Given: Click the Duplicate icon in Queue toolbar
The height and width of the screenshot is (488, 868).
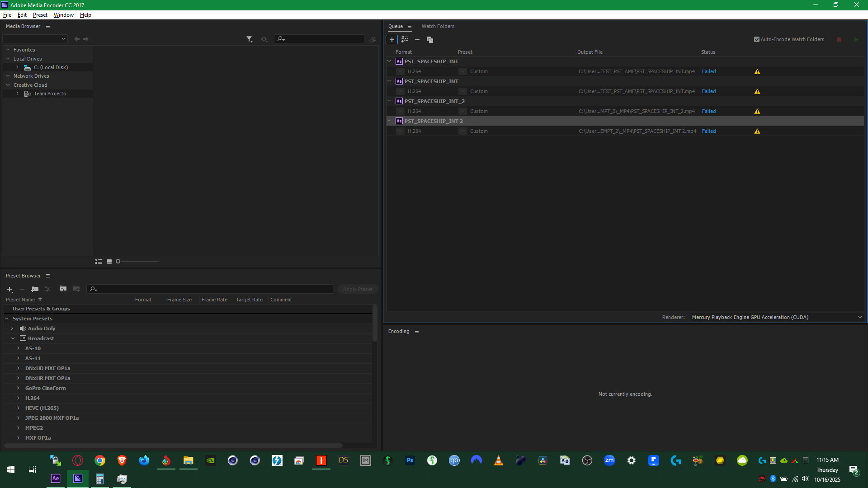Looking at the screenshot, I should [430, 40].
